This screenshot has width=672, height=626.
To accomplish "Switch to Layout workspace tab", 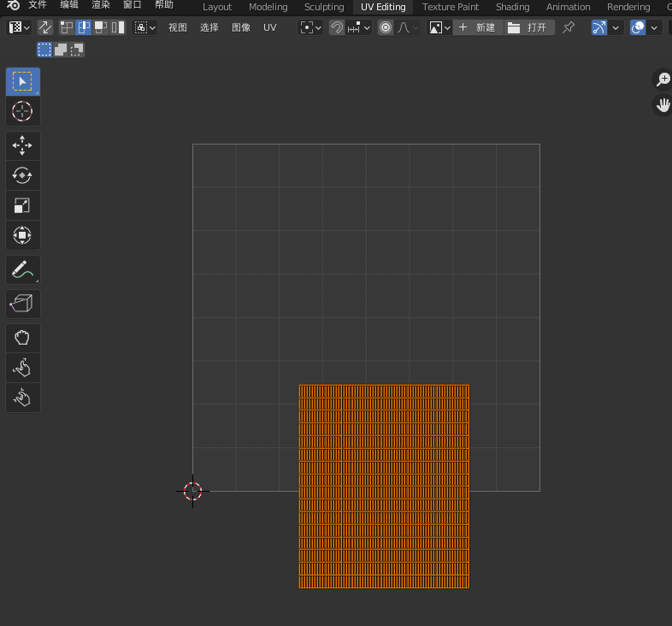I will [x=217, y=7].
